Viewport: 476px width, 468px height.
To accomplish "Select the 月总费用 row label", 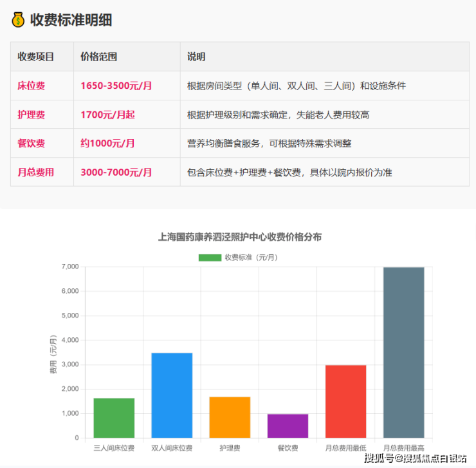I will 36,173.
